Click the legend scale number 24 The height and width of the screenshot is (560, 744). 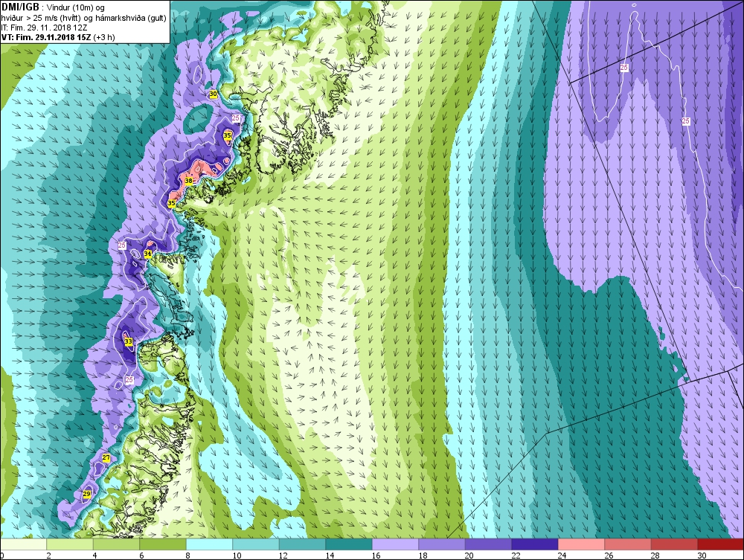click(x=562, y=556)
